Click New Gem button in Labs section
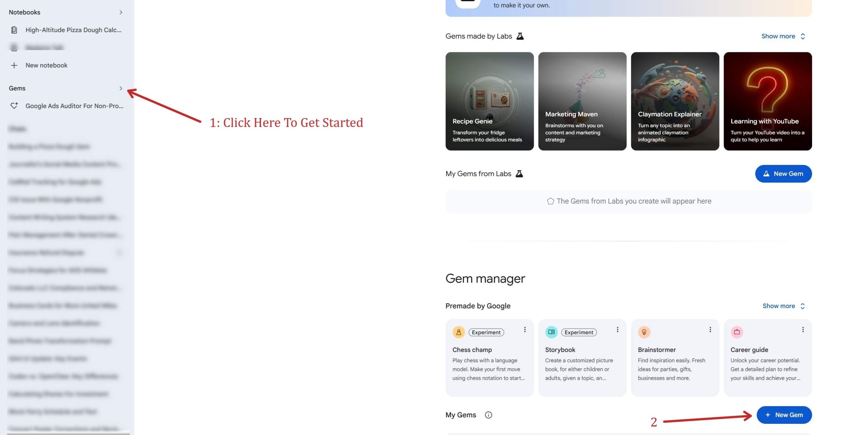Viewport: 868px width, 435px height. [783, 174]
